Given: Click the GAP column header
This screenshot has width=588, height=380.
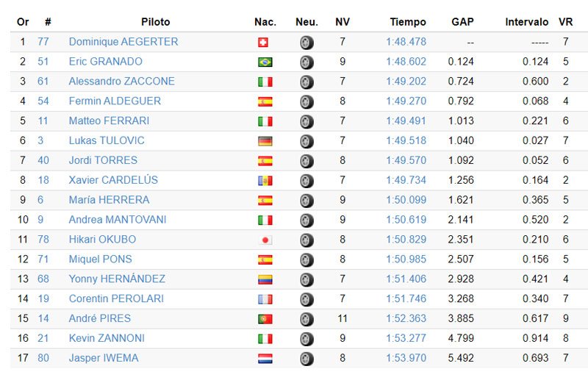Looking at the screenshot, I should click(461, 22).
